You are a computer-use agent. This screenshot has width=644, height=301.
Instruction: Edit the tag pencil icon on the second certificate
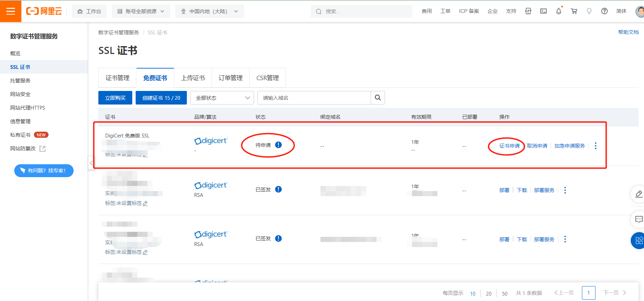point(145,203)
